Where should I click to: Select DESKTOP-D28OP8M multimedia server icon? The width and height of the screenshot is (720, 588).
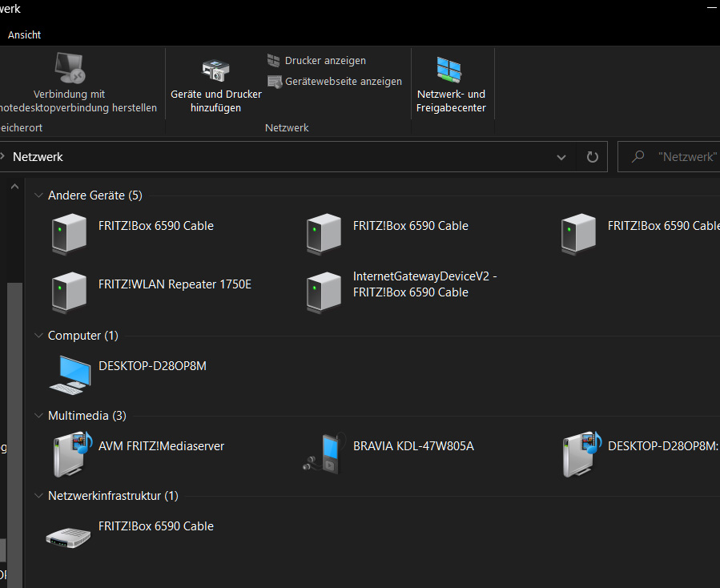(581, 454)
